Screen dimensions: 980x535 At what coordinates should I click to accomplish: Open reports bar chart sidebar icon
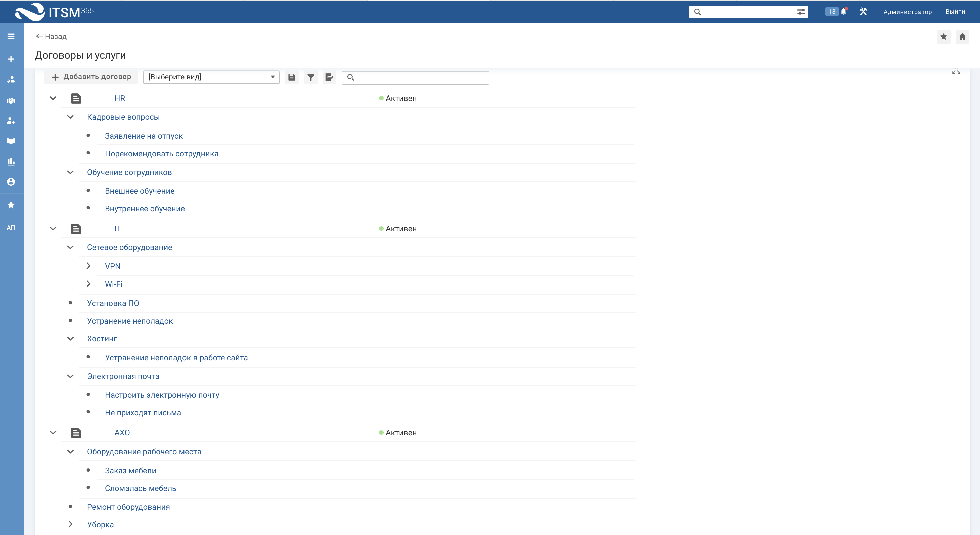[x=11, y=162]
